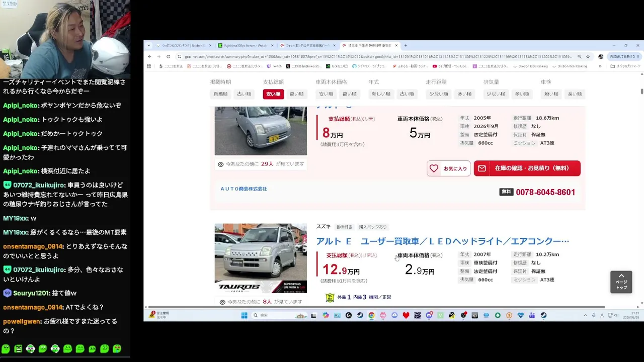
Task: Select 支払総額 高い順 sort option
Action: [x=296, y=94]
